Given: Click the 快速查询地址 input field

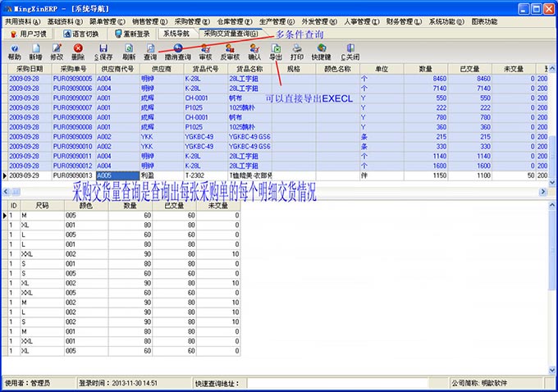Looking at the screenshot, I should (x=337, y=383).
